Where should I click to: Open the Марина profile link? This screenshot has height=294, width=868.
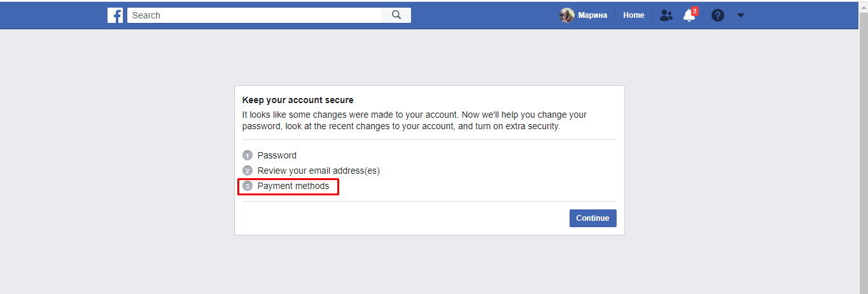[x=592, y=15]
